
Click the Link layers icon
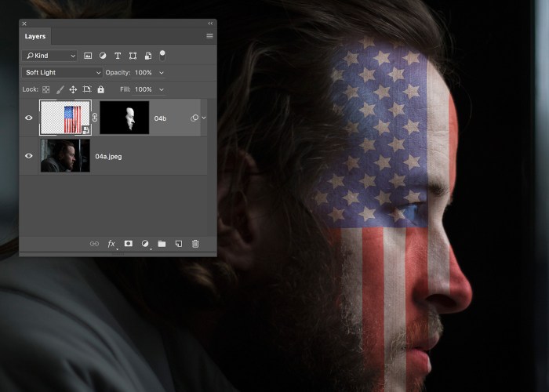[x=94, y=244]
